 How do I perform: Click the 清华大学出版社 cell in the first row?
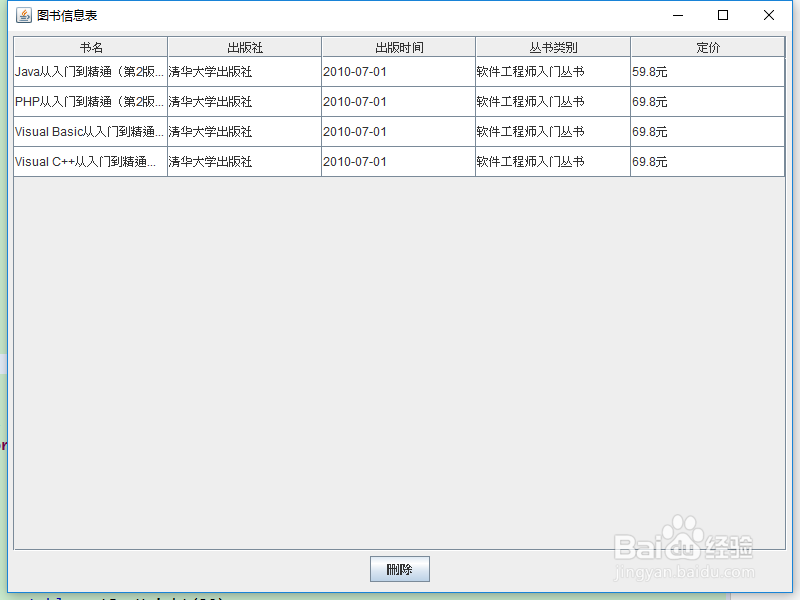point(244,71)
